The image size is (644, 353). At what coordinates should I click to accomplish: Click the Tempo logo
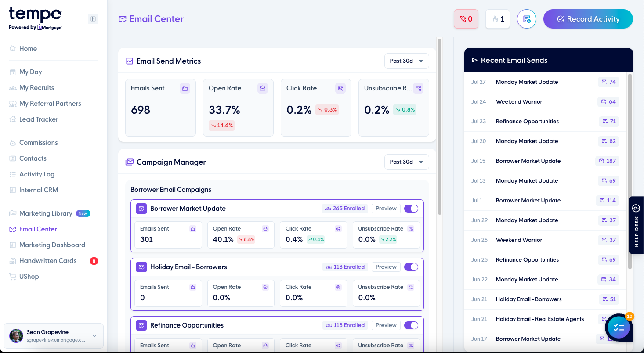pos(35,18)
